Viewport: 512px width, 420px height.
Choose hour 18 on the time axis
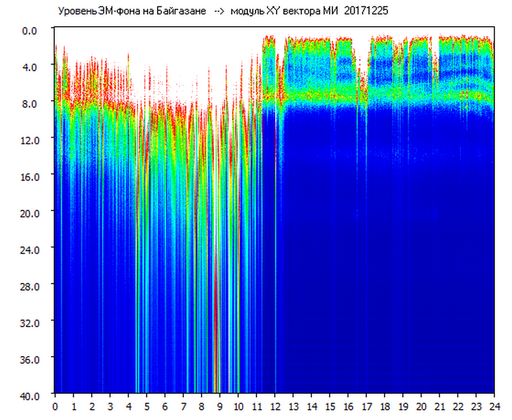pyautogui.click(x=384, y=406)
